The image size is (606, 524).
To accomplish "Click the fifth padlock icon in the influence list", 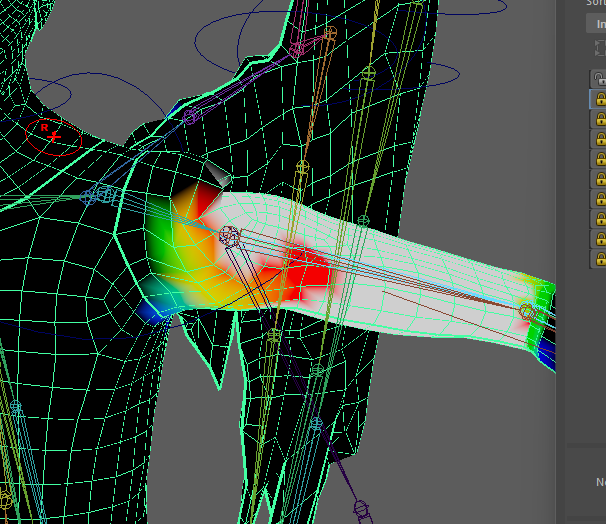I will [x=600, y=158].
